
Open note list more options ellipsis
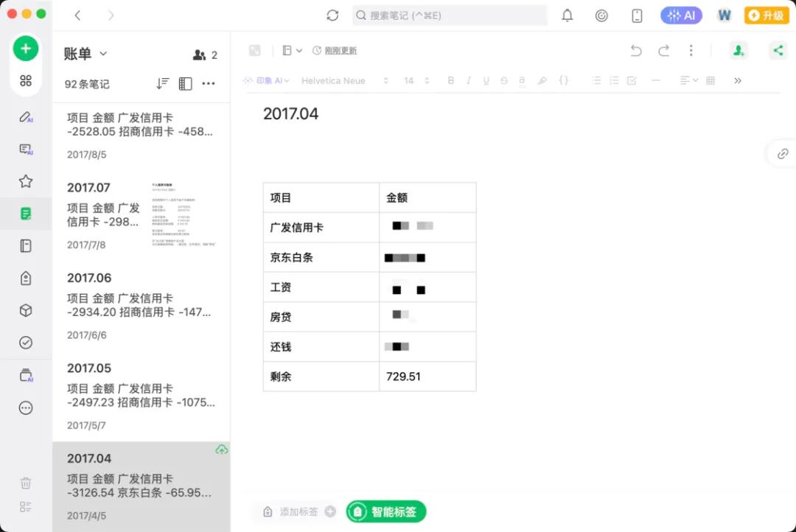click(209, 84)
